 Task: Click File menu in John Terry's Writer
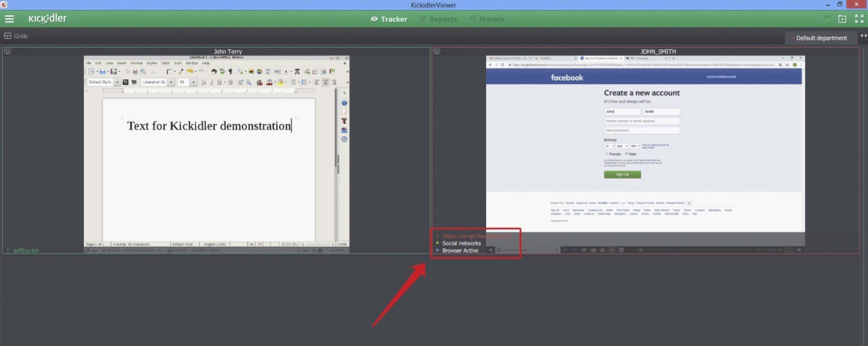coord(89,63)
